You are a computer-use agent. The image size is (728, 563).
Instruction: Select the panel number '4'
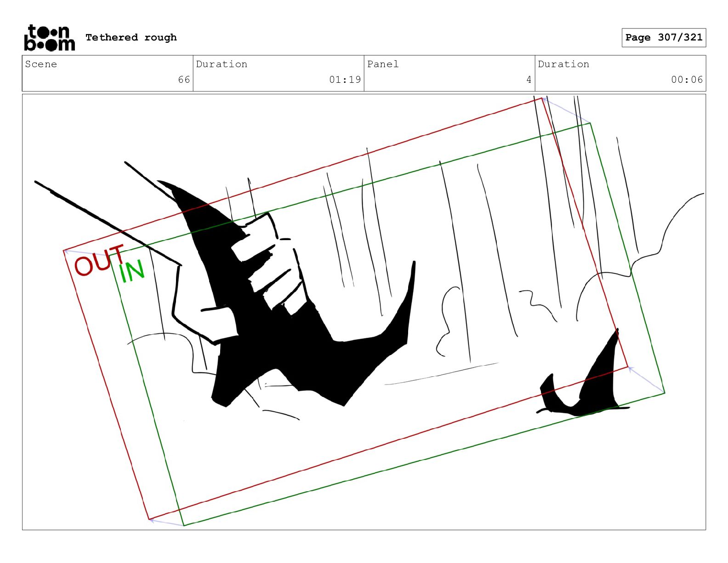coord(529,80)
